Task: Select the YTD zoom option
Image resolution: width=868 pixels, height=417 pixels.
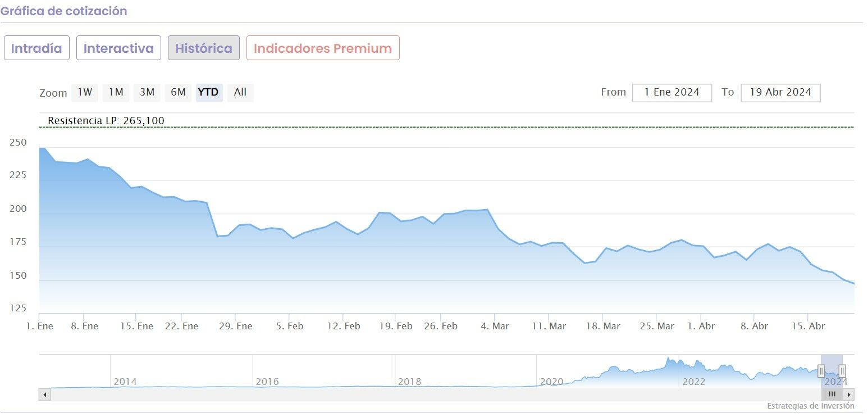Action: (209, 93)
